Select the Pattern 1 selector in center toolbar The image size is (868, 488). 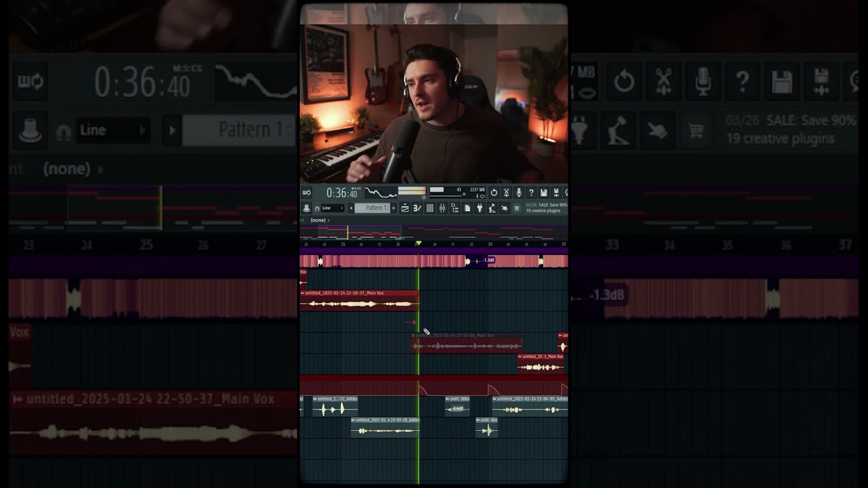(372, 208)
